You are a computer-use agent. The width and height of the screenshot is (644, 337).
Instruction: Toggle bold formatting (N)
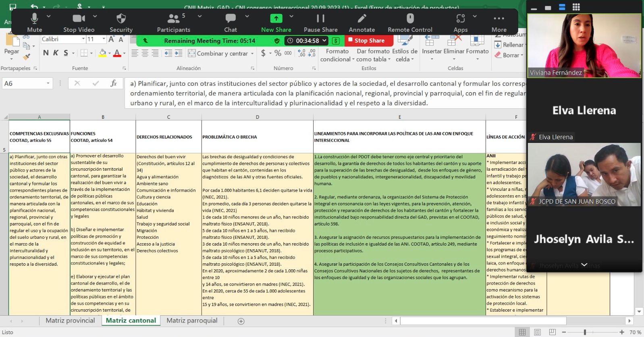click(x=46, y=53)
